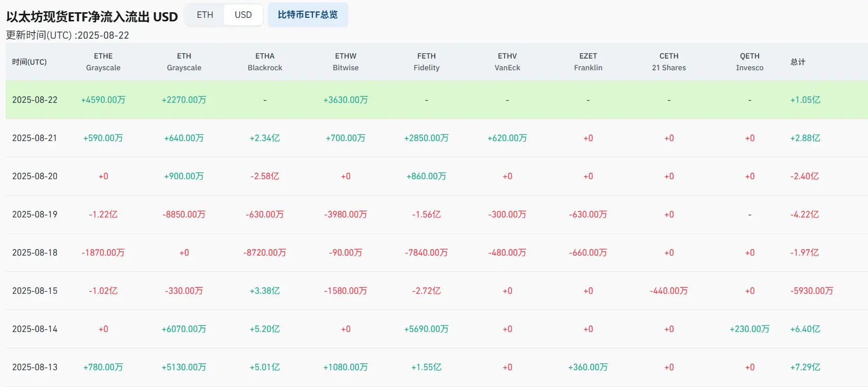Click the +620.00万 VanEck value
The height and width of the screenshot is (387, 868).
[x=508, y=138]
